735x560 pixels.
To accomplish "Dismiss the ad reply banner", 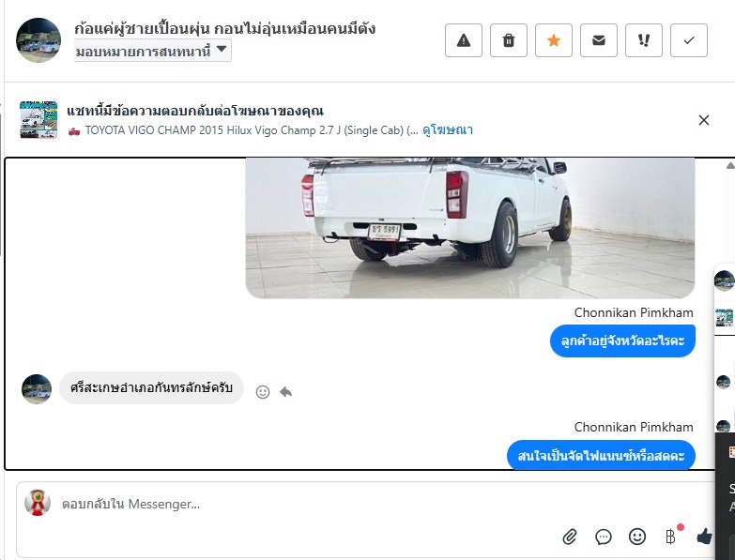I will (x=704, y=120).
